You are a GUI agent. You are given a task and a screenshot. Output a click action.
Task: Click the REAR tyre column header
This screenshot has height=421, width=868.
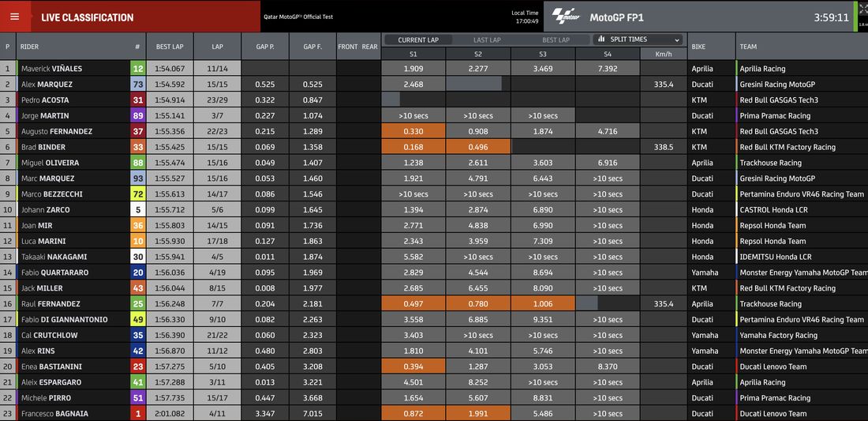pyautogui.click(x=370, y=47)
